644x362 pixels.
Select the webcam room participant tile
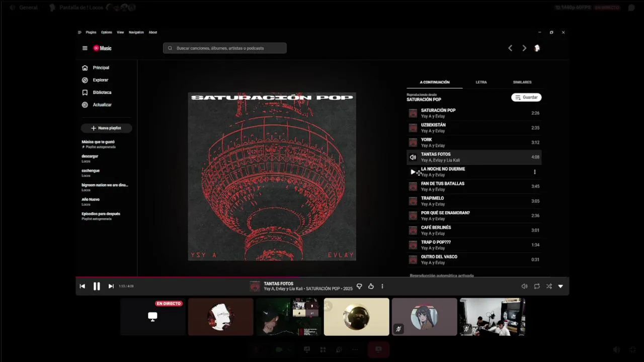492,317
